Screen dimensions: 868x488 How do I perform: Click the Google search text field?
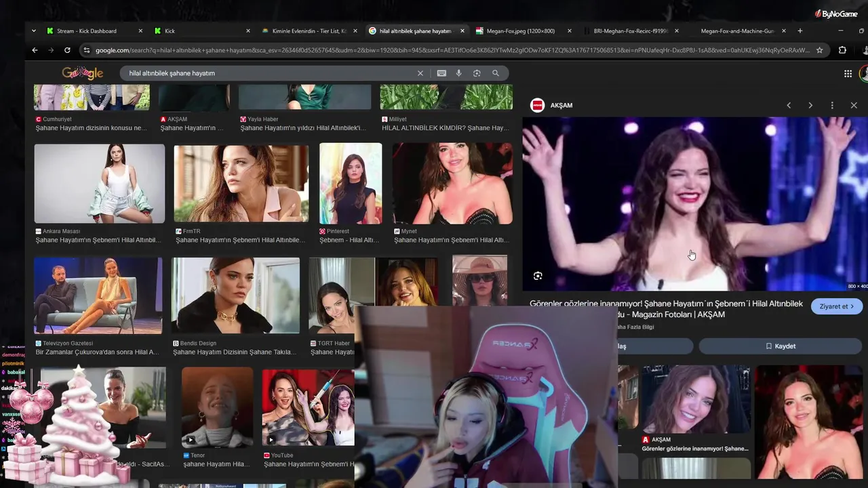[x=271, y=73]
